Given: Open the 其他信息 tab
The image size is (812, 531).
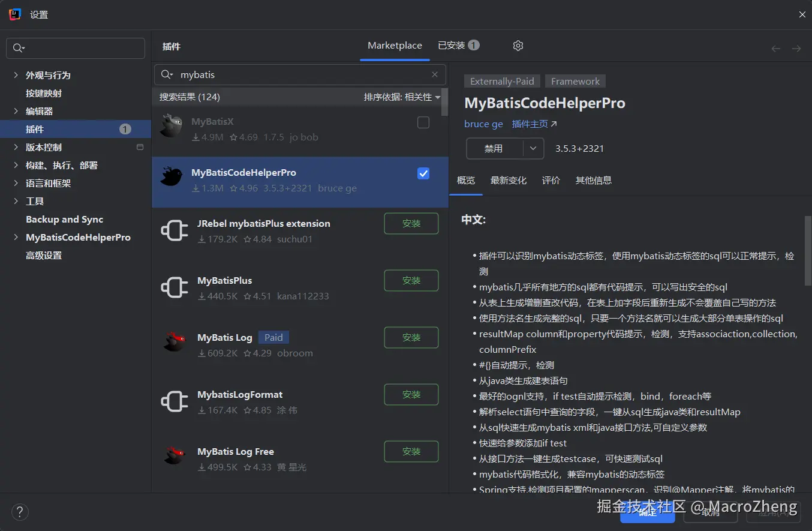Looking at the screenshot, I should (x=594, y=180).
